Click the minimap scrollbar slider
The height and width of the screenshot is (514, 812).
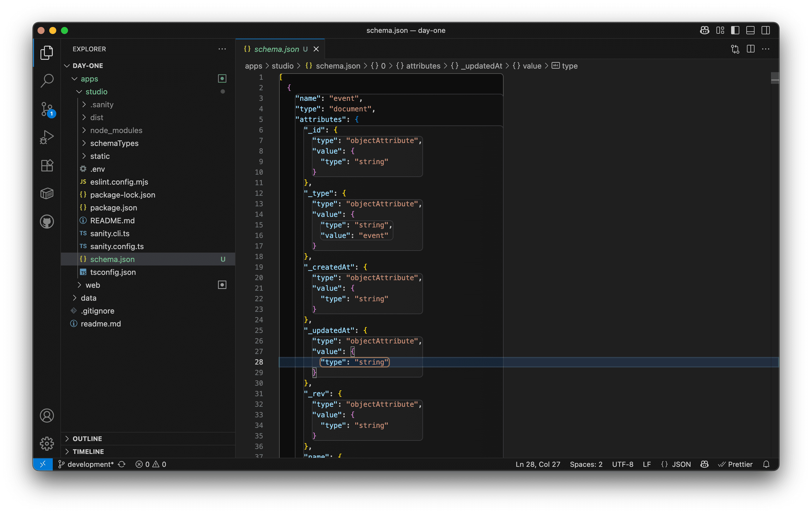pyautogui.click(x=774, y=78)
